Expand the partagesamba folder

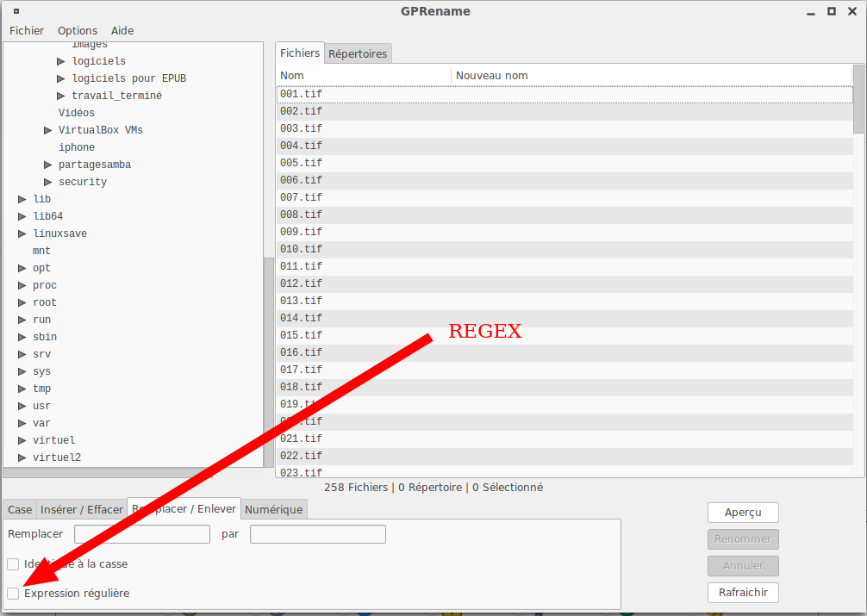[47, 165]
